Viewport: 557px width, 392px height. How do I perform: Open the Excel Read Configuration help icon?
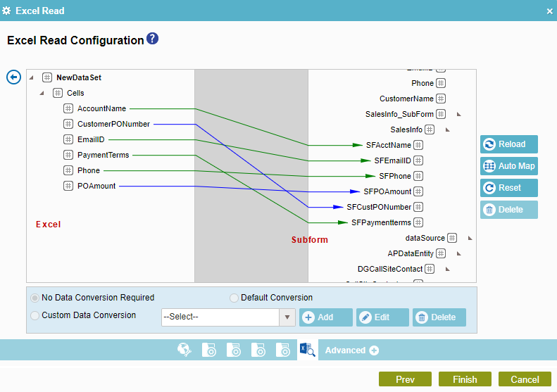(152, 39)
